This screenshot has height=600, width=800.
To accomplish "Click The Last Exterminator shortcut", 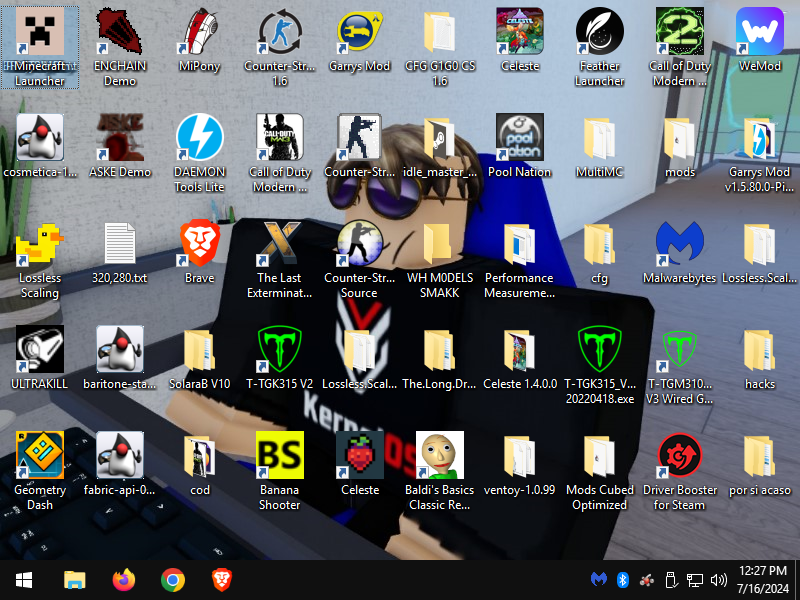I will 280,260.
